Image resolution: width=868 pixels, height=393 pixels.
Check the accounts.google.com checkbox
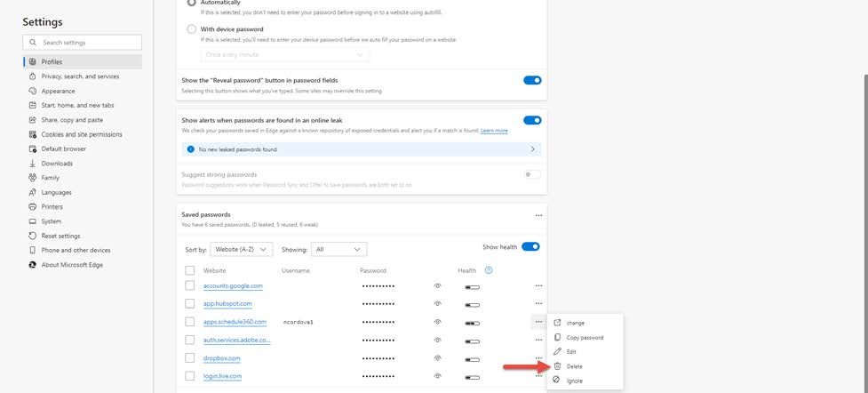(x=190, y=286)
